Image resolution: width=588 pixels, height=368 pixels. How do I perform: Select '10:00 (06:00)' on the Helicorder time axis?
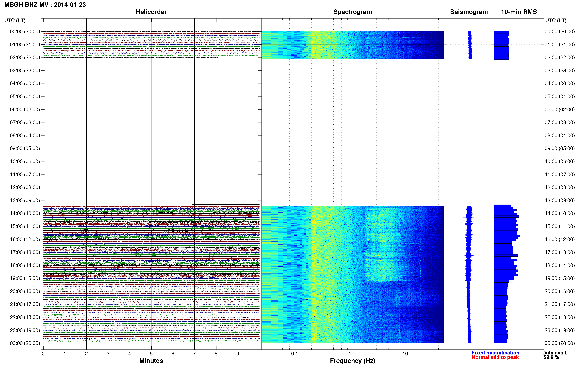point(25,161)
